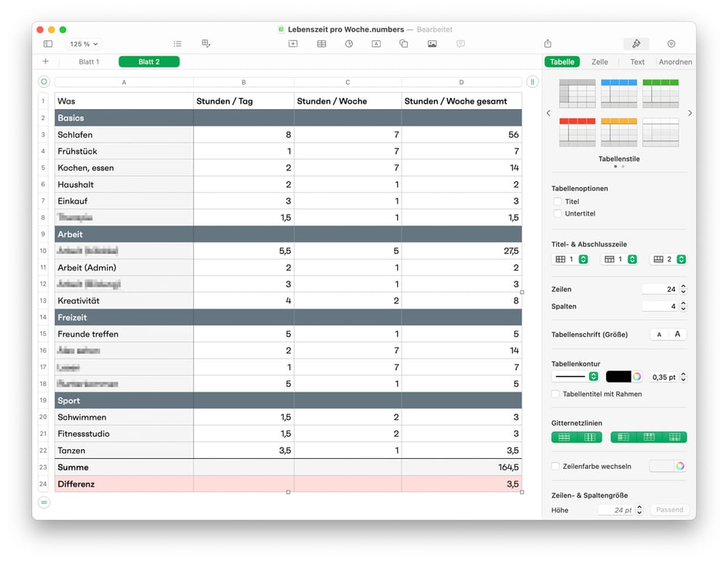Open the Anordnen inspector tab
The height and width of the screenshot is (562, 728).
(x=675, y=61)
